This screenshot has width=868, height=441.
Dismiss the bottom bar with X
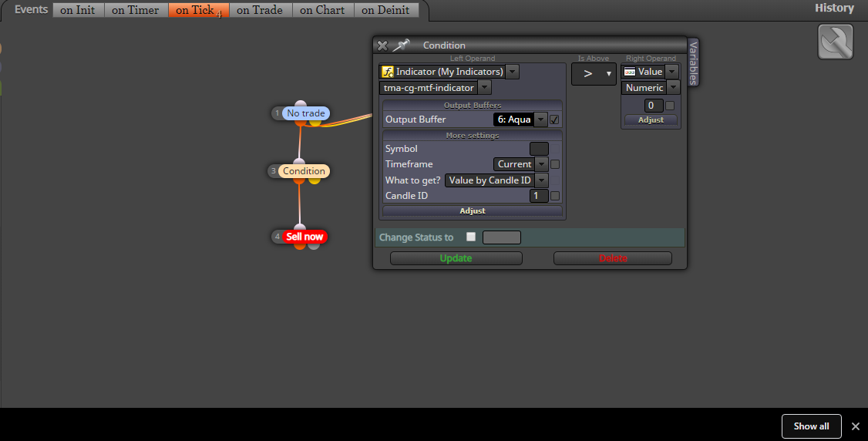[x=855, y=426]
